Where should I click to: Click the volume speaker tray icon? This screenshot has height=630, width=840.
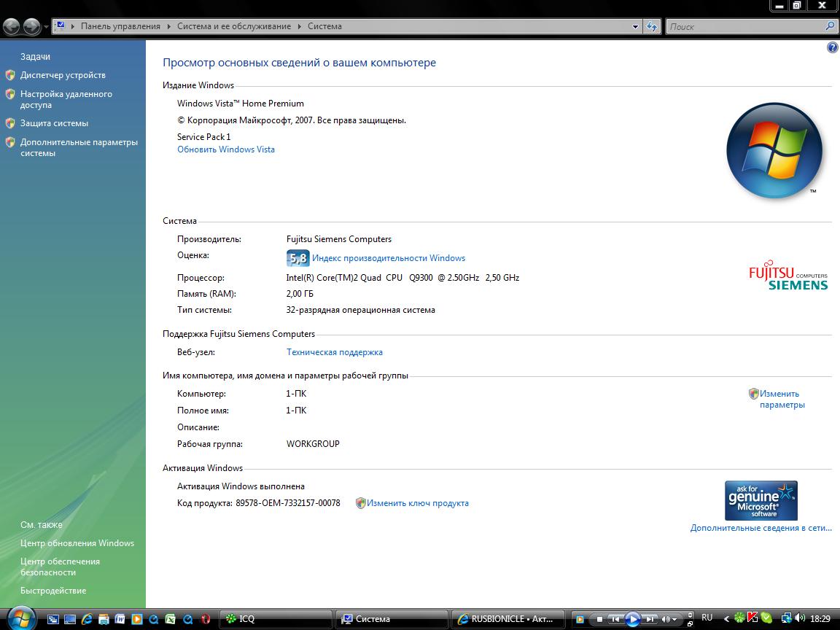pos(801,618)
